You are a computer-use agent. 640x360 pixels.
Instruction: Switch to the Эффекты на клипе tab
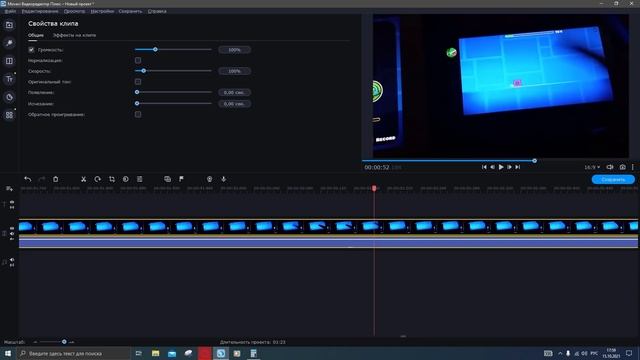coord(74,35)
